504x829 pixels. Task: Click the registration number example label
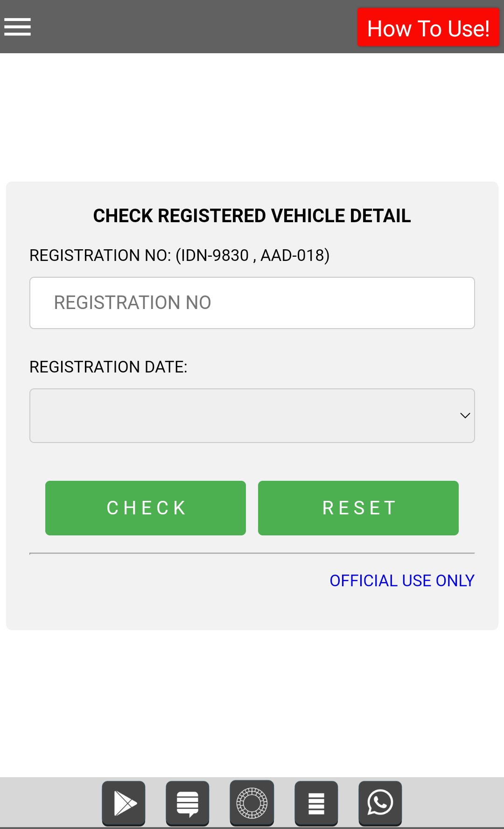point(179,255)
